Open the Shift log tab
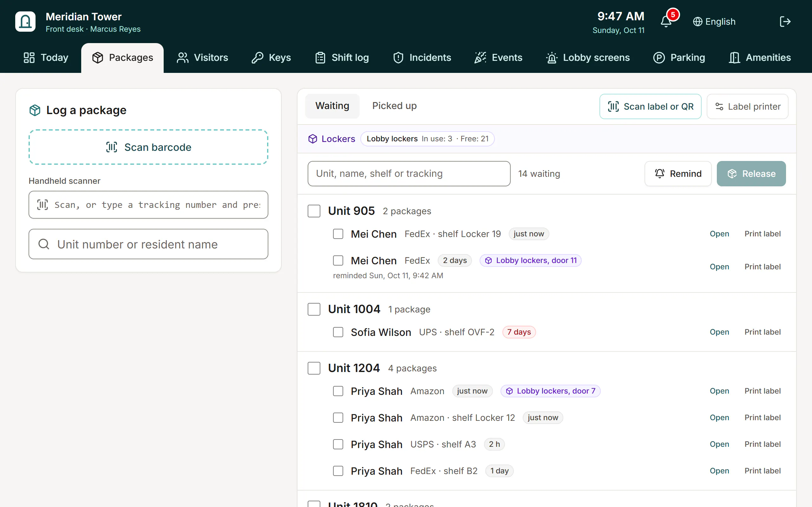812x507 pixels. tap(342, 58)
